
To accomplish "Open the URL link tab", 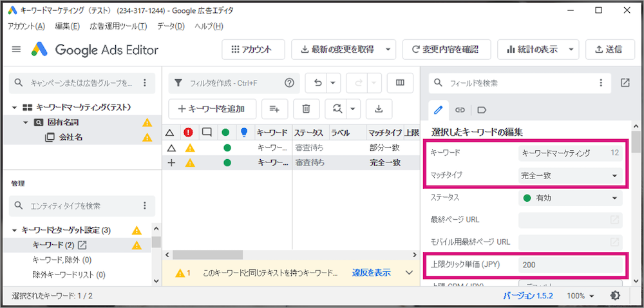I will (460, 110).
